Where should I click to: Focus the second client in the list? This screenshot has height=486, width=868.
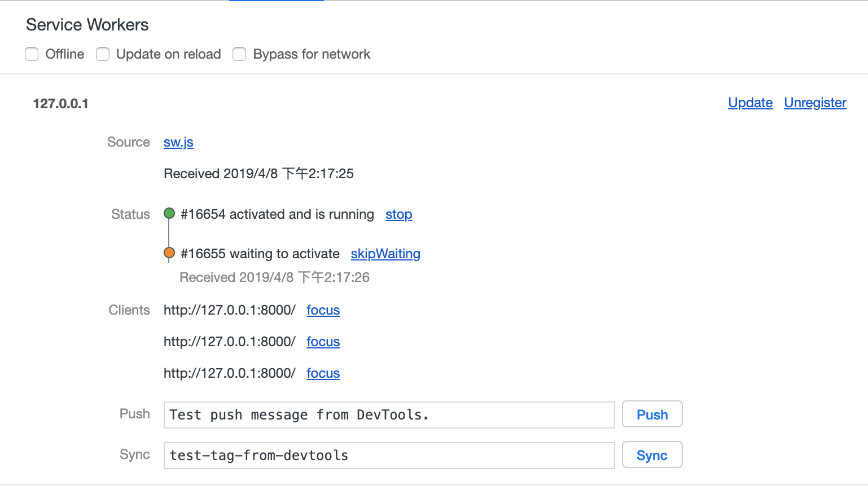(323, 342)
